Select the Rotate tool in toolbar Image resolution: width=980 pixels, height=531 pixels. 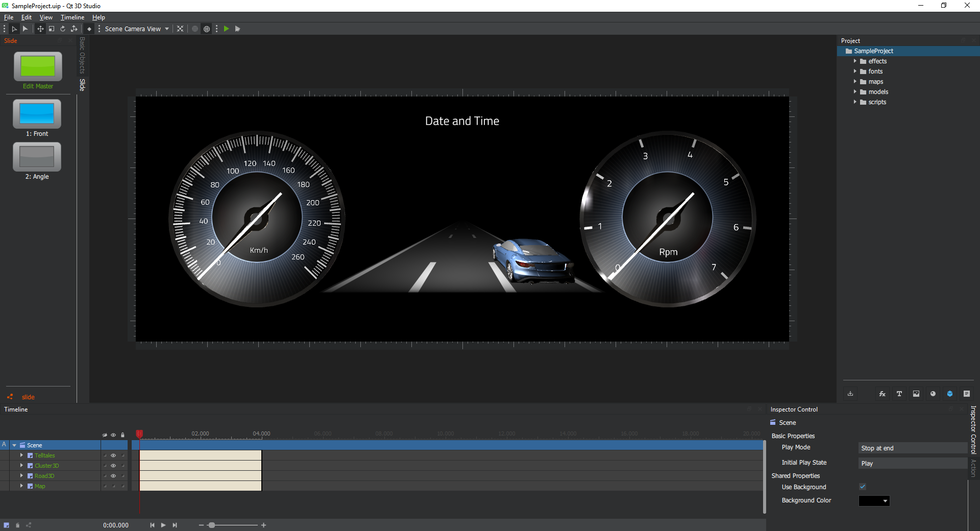[x=63, y=29]
